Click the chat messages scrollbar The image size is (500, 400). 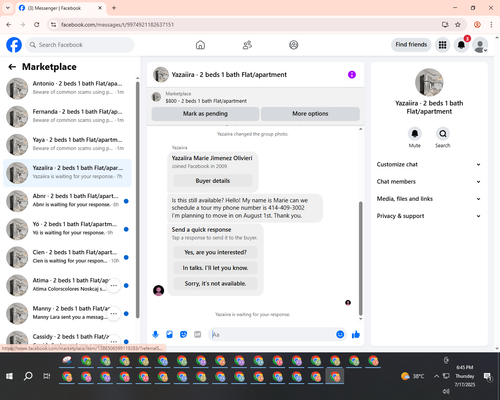click(360, 258)
